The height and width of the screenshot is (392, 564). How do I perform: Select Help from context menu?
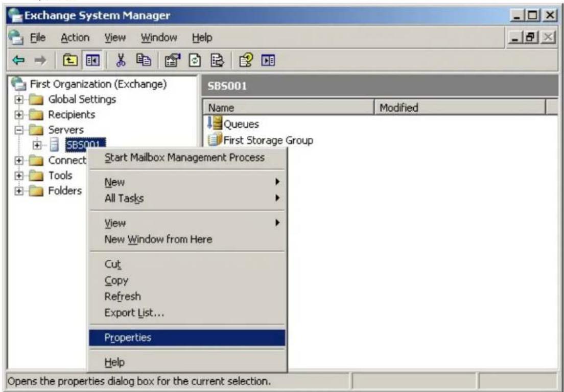click(187, 362)
